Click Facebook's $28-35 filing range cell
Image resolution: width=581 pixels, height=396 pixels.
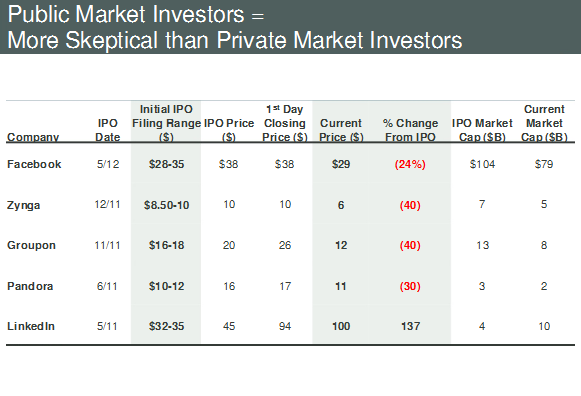tap(166, 164)
